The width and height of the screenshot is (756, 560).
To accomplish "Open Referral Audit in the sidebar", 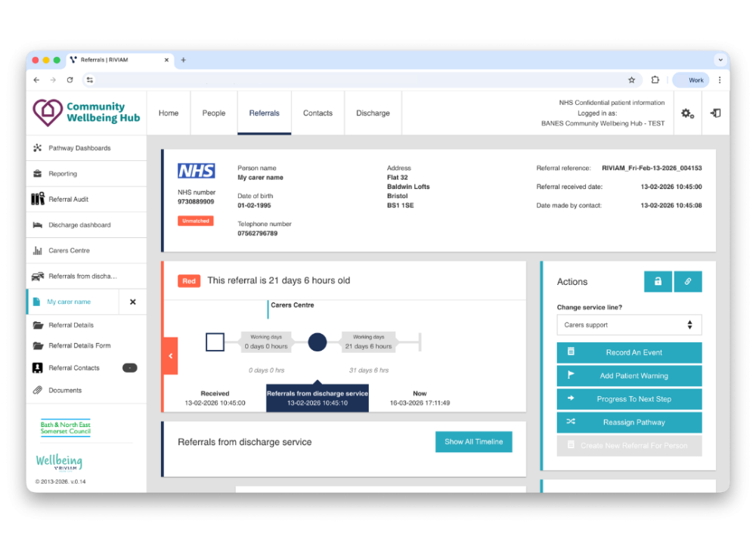I will click(69, 200).
